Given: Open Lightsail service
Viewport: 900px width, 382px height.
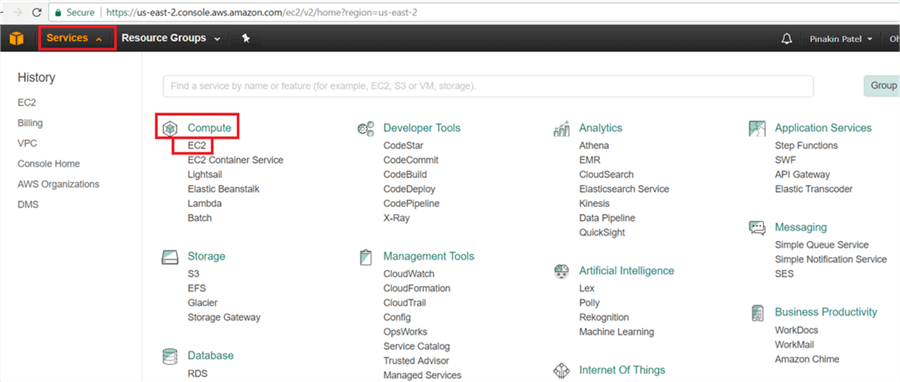Looking at the screenshot, I should 205,174.
